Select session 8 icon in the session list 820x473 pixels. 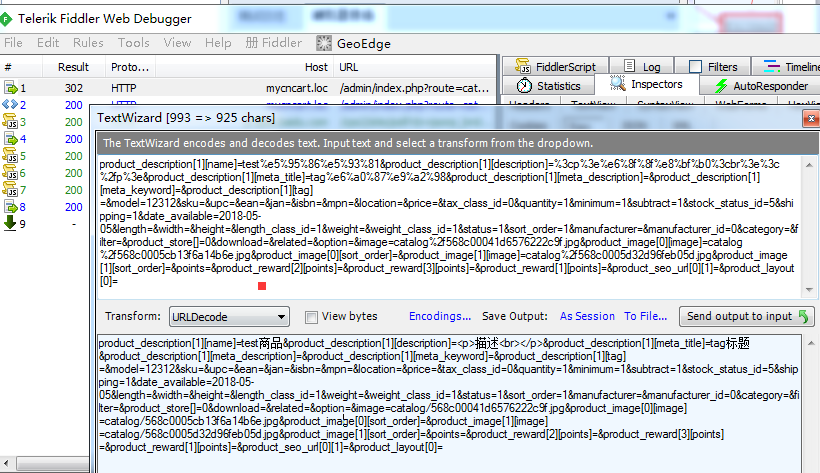tap(10, 207)
